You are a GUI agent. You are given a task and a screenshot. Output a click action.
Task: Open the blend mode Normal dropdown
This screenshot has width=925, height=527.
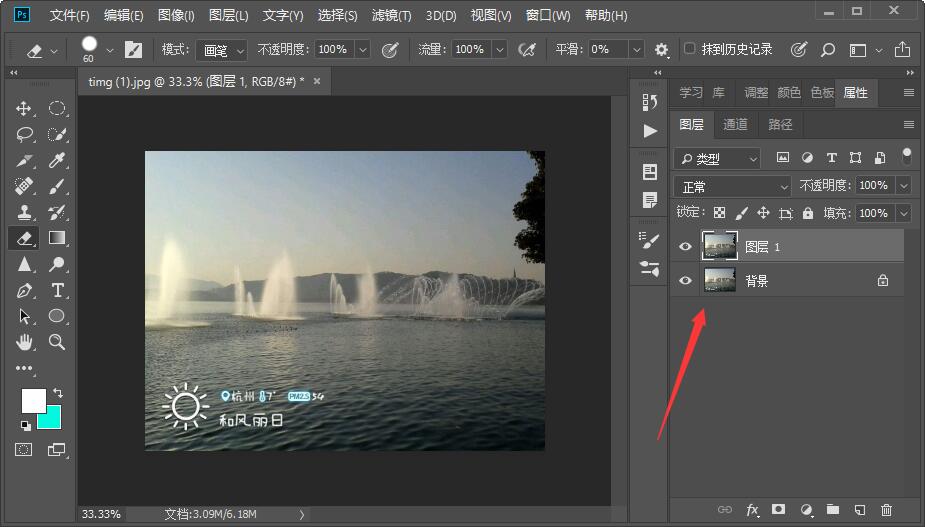(732, 187)
